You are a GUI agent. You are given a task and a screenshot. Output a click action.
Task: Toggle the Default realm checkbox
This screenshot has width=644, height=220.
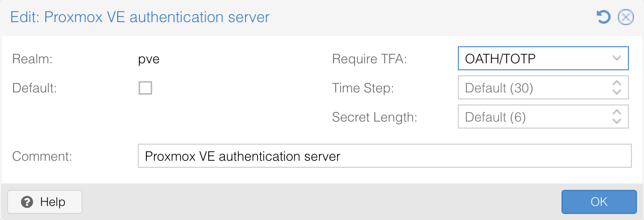(145, 88)
